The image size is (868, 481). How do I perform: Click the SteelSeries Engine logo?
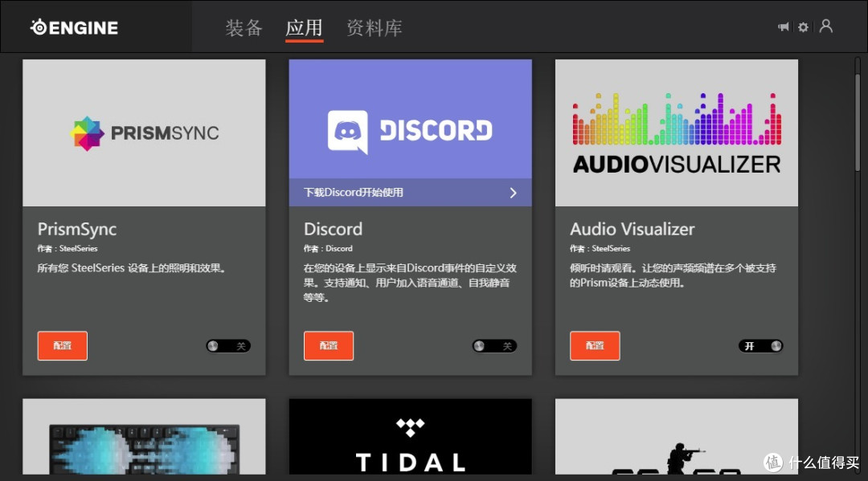pos(74,27)
